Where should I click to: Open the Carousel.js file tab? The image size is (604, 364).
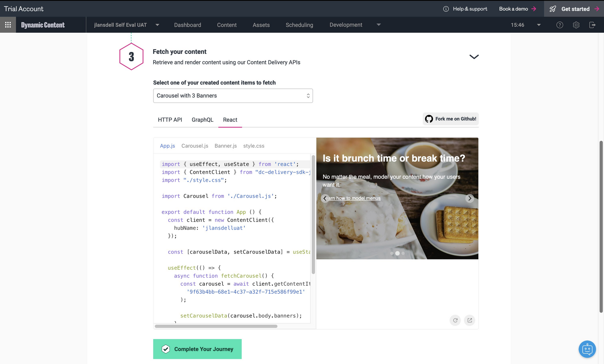195,146
